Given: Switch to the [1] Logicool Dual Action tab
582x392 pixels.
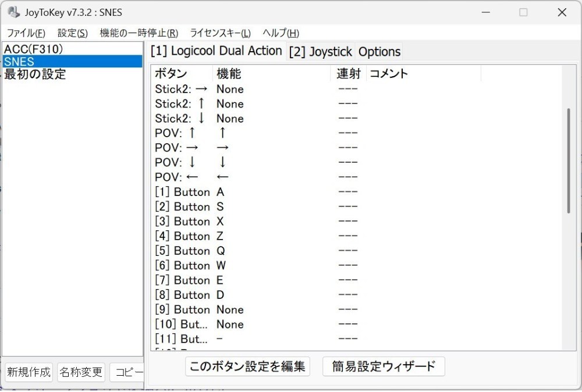Looking at the screenshot, I should [x=216, y=51].
